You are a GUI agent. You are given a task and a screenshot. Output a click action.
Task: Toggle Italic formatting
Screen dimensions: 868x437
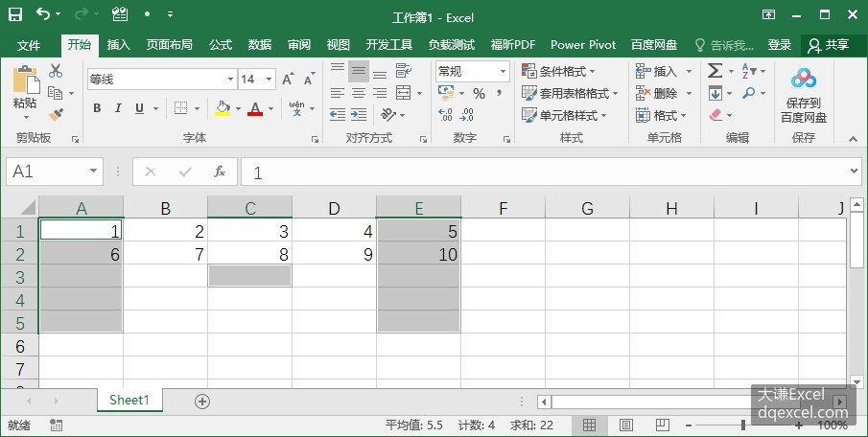point(118,108)
